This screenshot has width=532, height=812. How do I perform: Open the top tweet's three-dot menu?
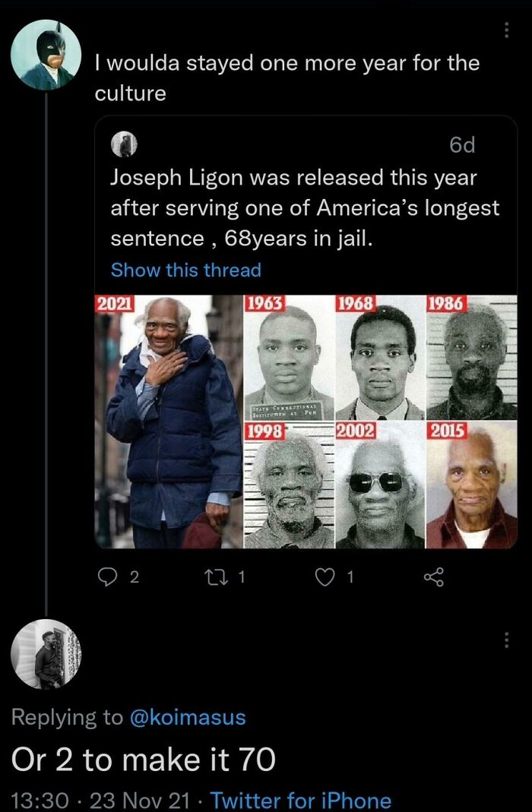coord(506,30)
